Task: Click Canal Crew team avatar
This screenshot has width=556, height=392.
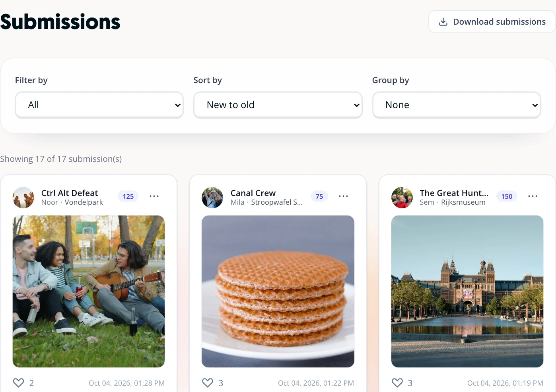Action: 212,198
